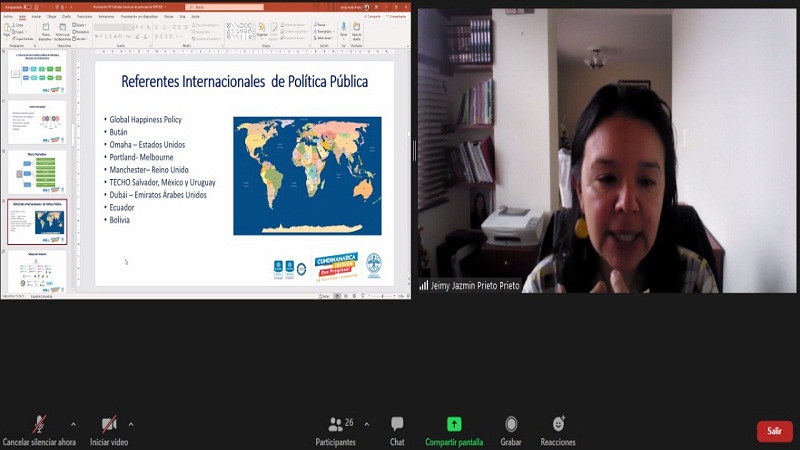The height and width of the screenshot is (450, 800).
Task: Open Copiar dropdown in Portapapeles group
Action: click(19, 32)
